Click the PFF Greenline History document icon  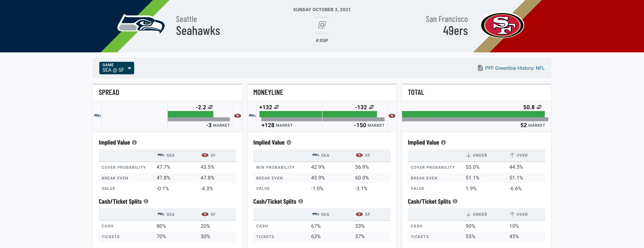click(480, 68)
